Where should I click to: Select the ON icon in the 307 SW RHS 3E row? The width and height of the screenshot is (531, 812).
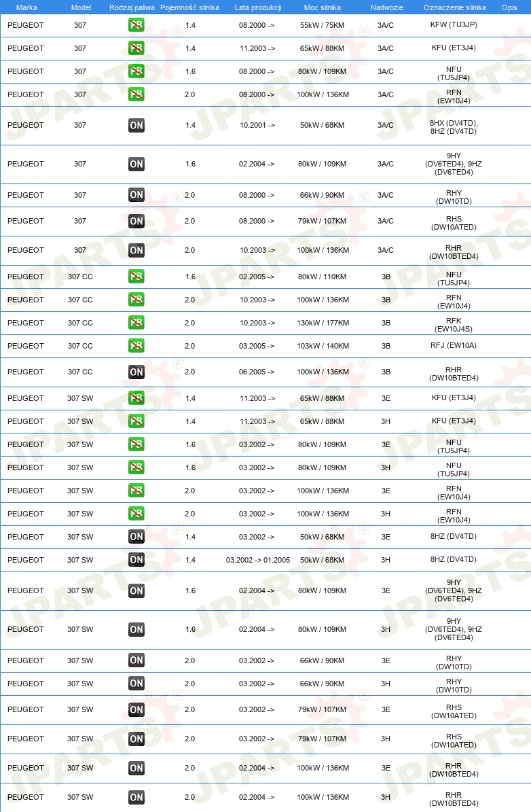tap(136, 710)
